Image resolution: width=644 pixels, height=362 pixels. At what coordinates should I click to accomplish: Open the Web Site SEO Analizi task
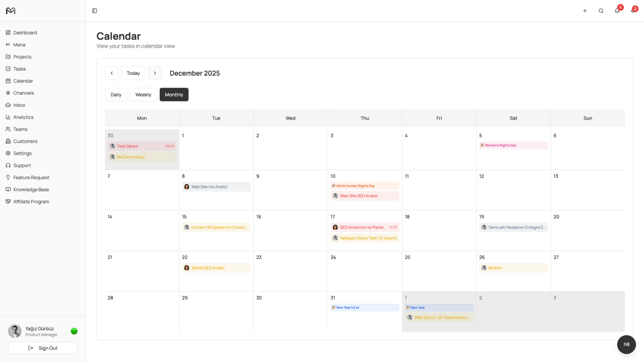[x=365, y=196]
